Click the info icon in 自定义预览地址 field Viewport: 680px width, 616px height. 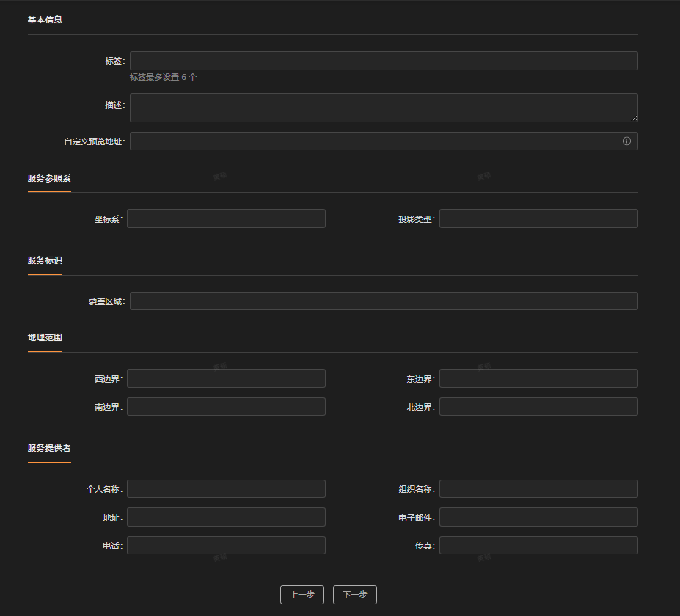click(x=626, y=142)
